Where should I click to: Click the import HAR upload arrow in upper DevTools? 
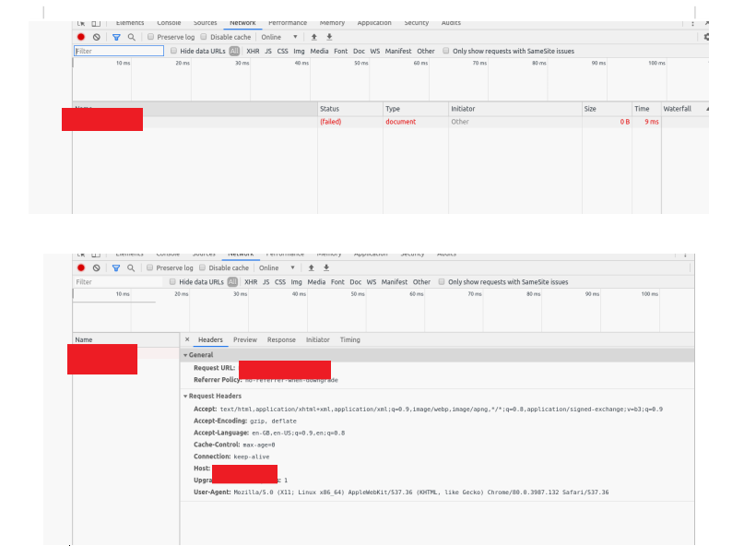click(x=313, y=37)
